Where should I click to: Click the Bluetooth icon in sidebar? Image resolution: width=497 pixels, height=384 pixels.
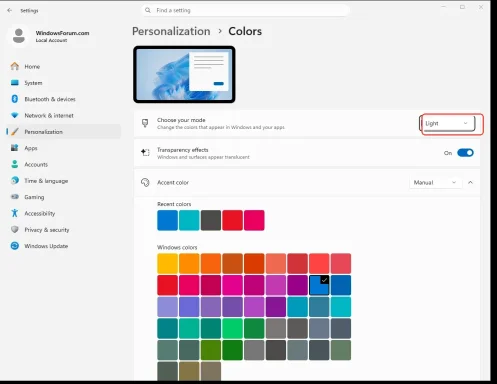coord(15,99)
